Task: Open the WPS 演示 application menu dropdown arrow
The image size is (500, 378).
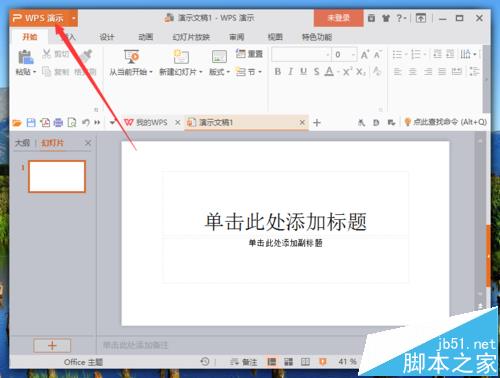Action: (x=74, y=18)
